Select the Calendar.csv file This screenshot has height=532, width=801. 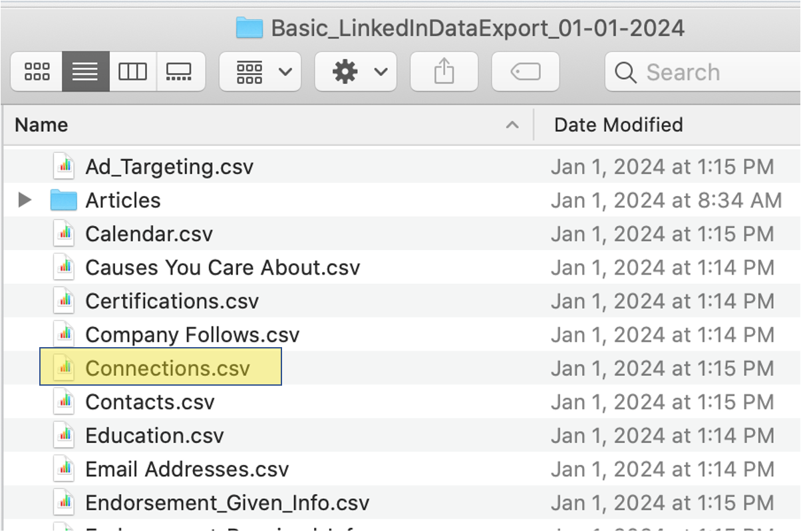(149, 233)
